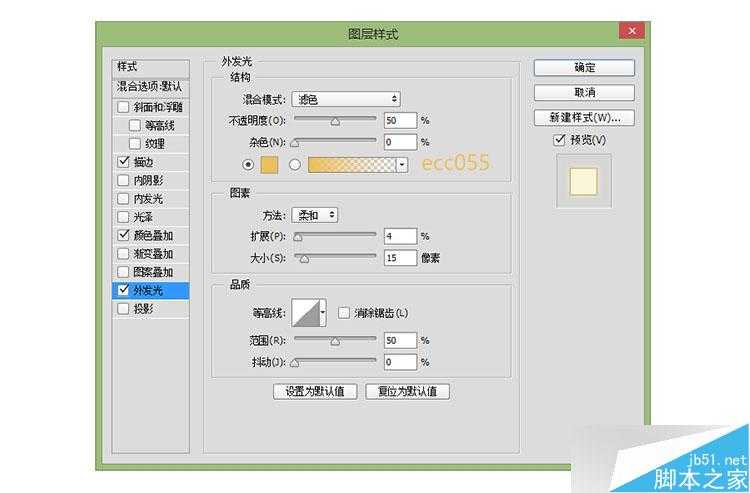
Task: Select 混合选项:默认 in styles list
Action: pos(148,87)
